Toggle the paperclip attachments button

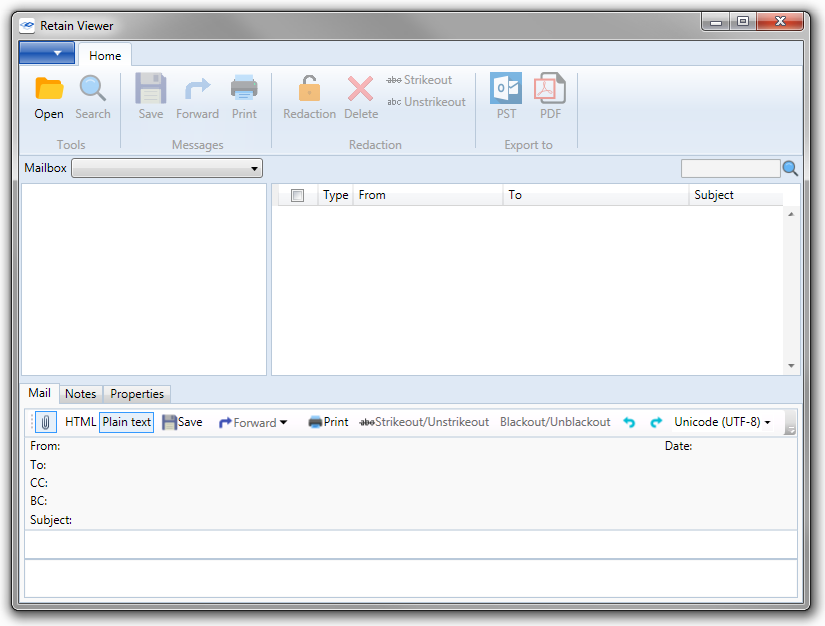tap(46, 422)
